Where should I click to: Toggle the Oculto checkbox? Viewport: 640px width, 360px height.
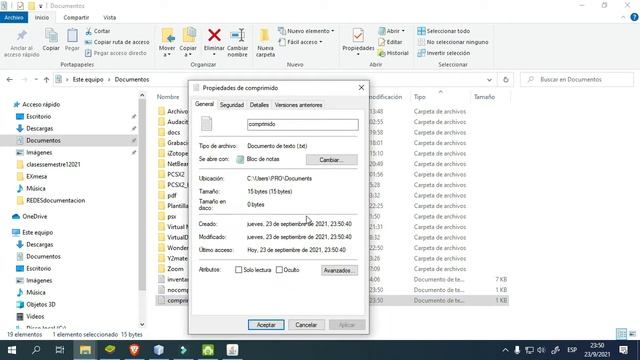(279, 270)
